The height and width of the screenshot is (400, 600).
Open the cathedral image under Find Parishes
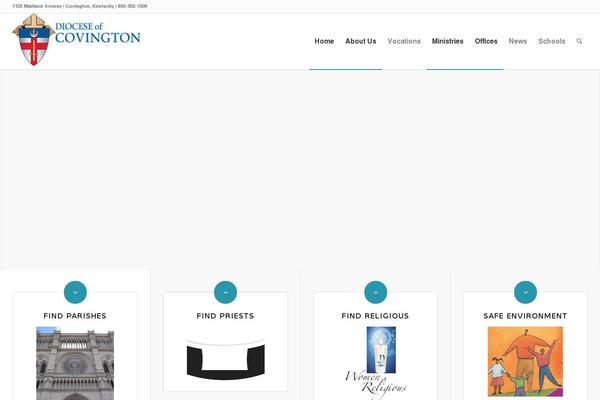[75, 363]
